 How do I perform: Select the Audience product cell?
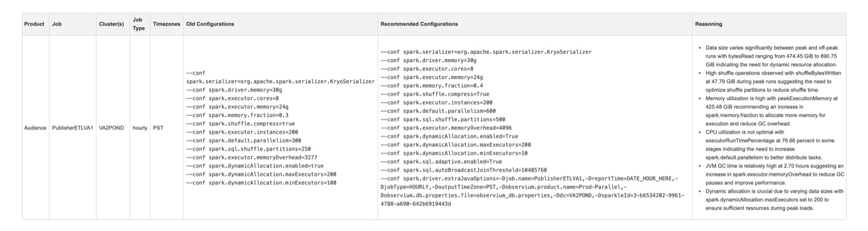(35, 128)
